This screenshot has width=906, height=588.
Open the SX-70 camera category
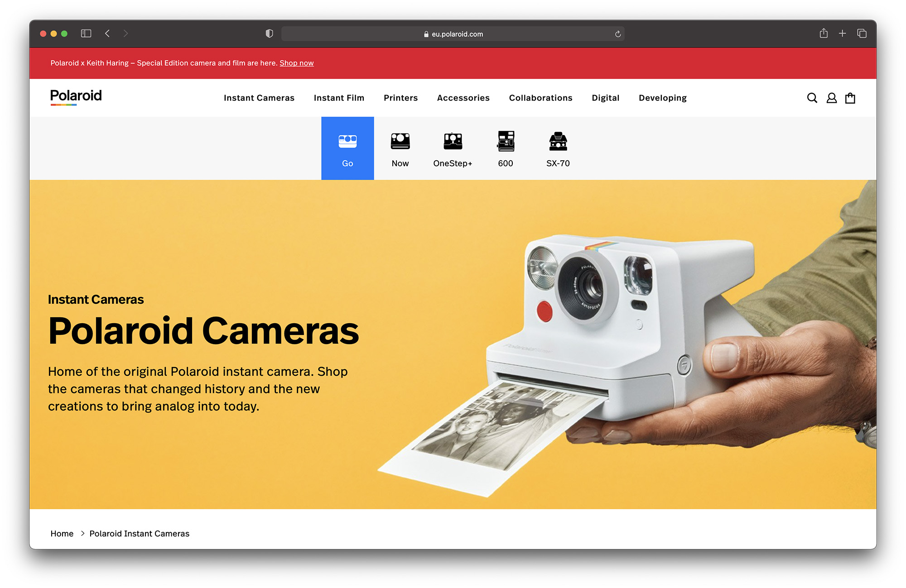coord(558,148)
